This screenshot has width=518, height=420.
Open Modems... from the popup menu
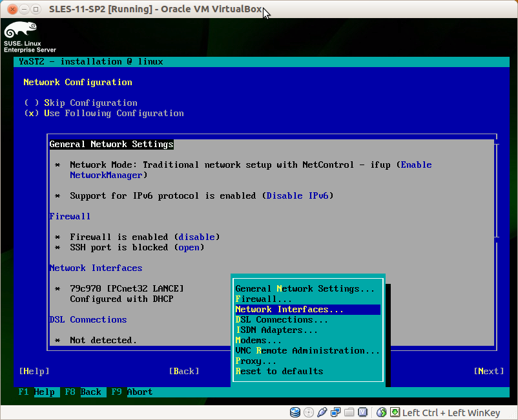[x=307, y=340]
